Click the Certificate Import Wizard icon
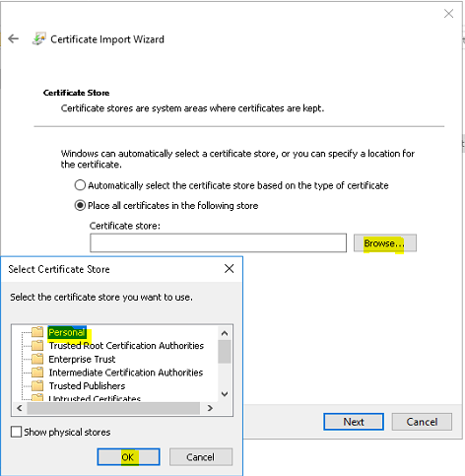Image resolution: width=465 pixels, height=476 pixels. tap(39, 38)
